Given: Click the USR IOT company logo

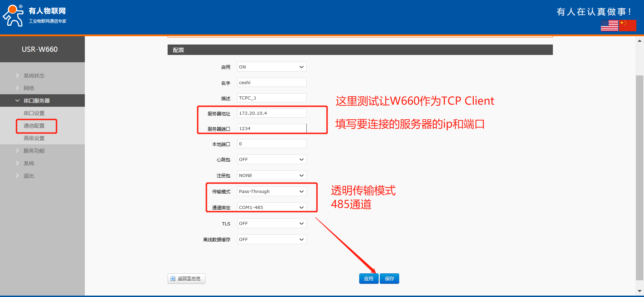Looking at the screenshot, I should tap(34, 16).
